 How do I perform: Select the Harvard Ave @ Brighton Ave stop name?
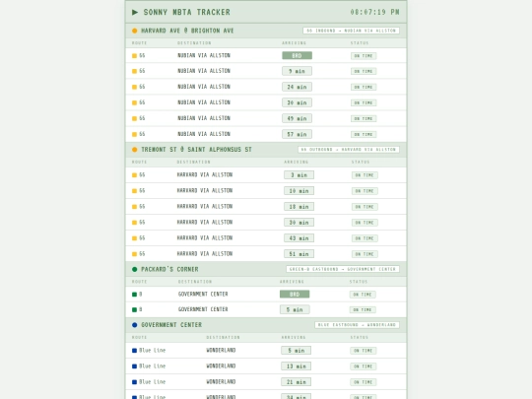pyautogui.click(x=187, y=31)
